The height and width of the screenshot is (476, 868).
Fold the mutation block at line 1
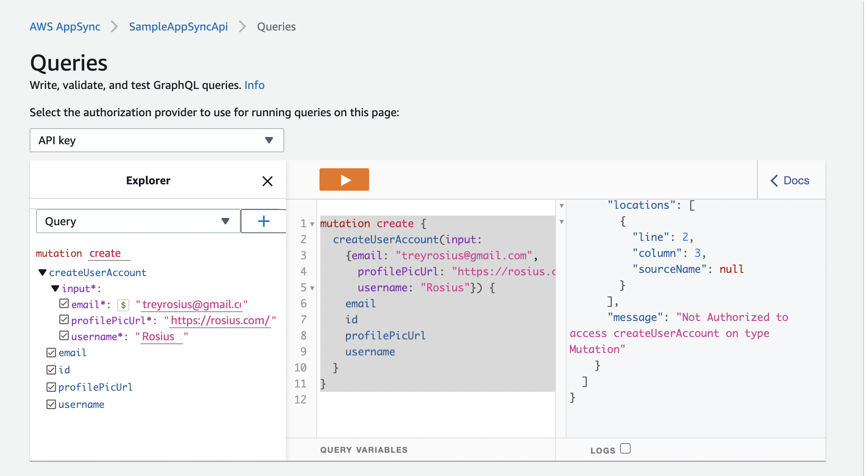[312, 224]
